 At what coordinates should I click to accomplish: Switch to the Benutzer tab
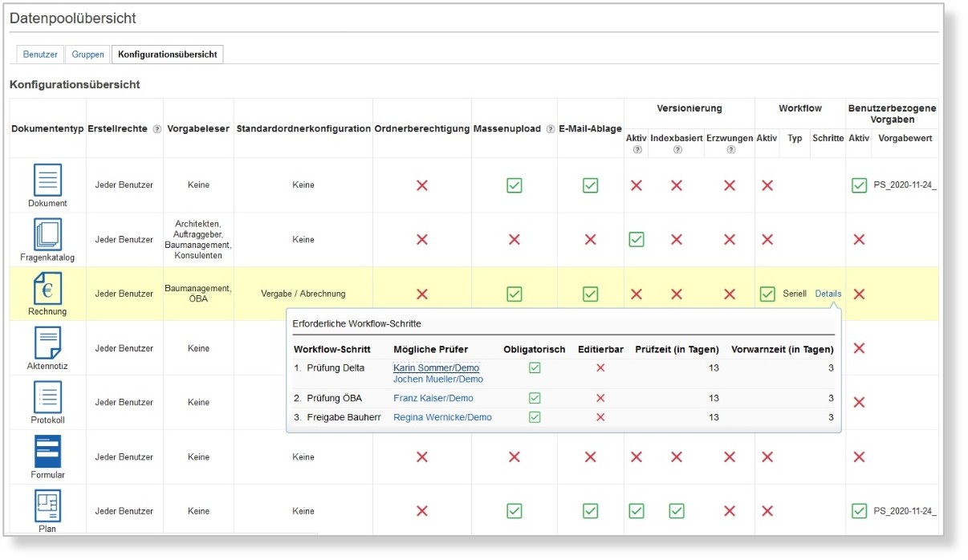tap(40, 55)
